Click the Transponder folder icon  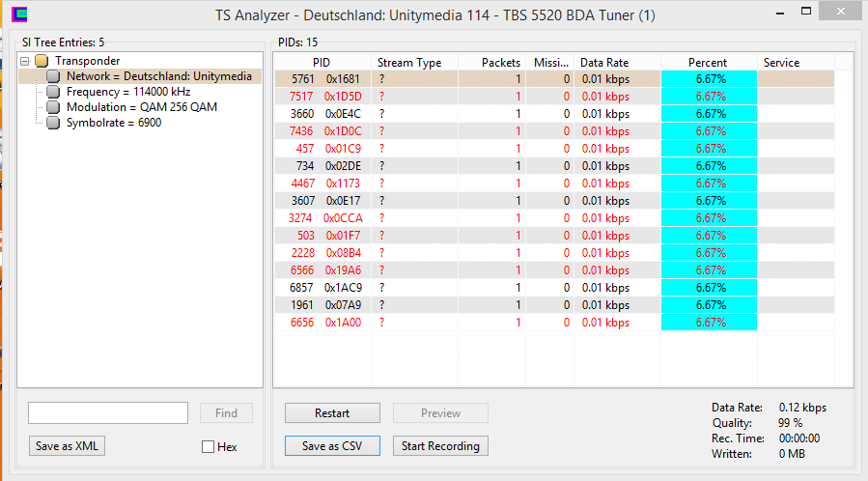pyautogui.click(x=42, y=61)
